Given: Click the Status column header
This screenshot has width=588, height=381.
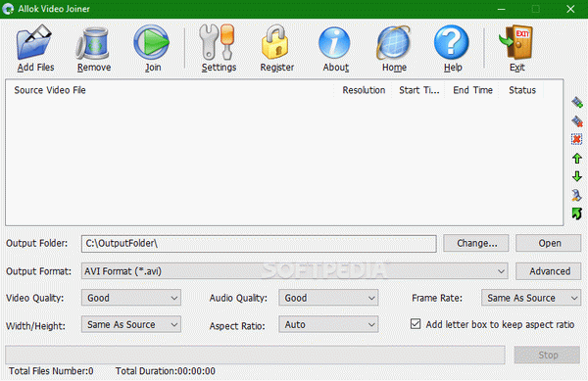Looking at the screenshot, I should click(521, 90).
